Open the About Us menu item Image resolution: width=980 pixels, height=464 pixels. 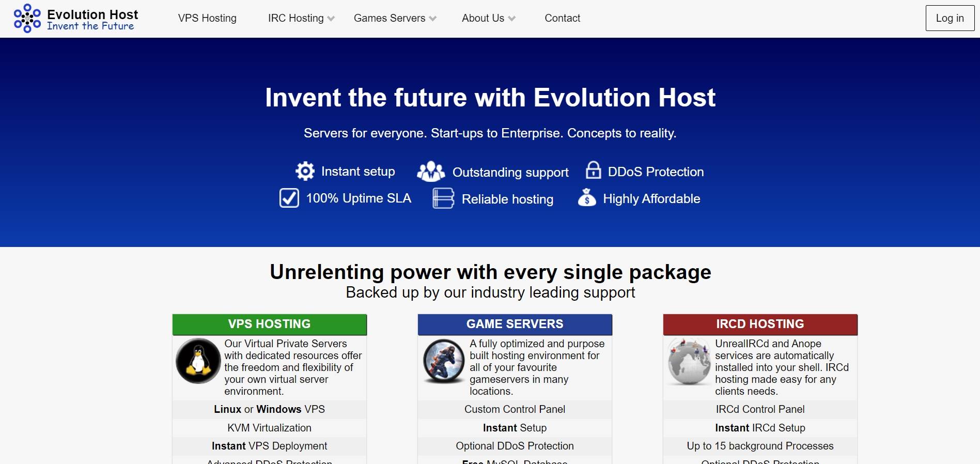(483, 18)
